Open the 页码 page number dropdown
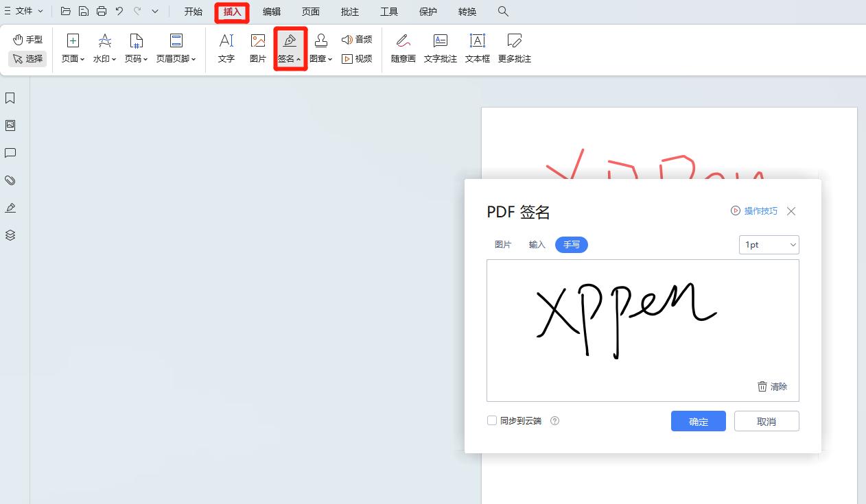 point(136,48)
